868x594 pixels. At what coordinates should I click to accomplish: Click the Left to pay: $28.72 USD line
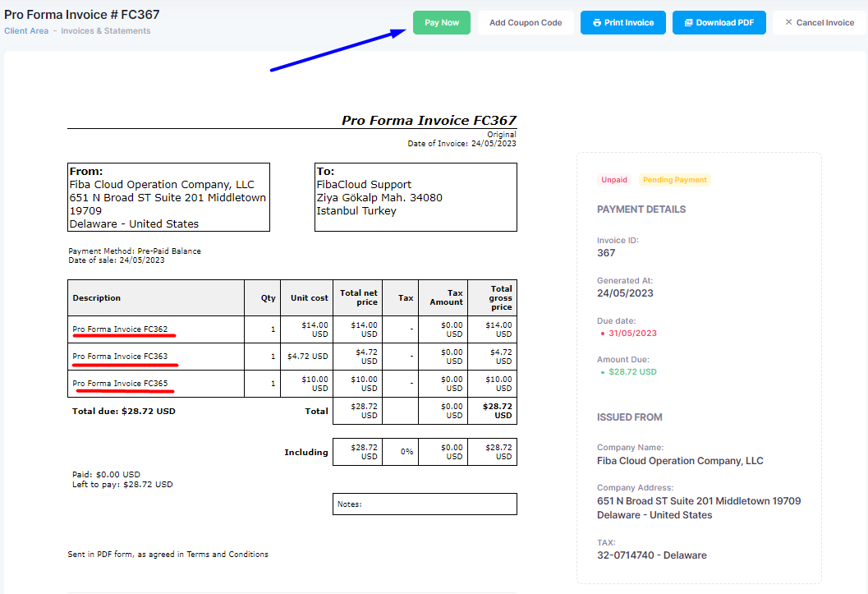122,485
